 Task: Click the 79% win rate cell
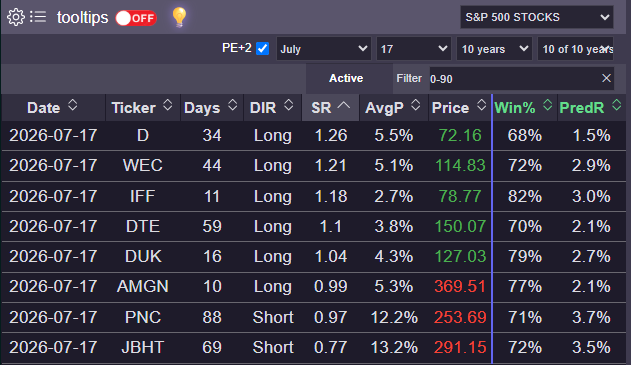click(525, 256)
